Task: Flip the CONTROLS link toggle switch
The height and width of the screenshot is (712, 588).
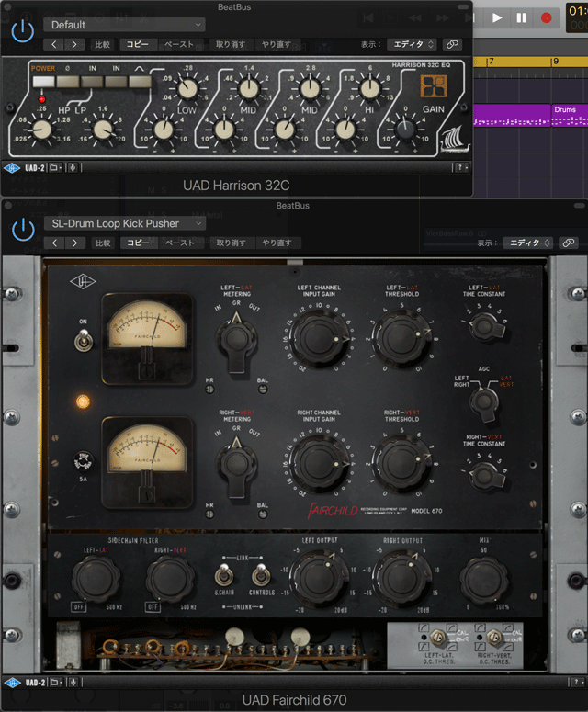Action: pos(261,575)
